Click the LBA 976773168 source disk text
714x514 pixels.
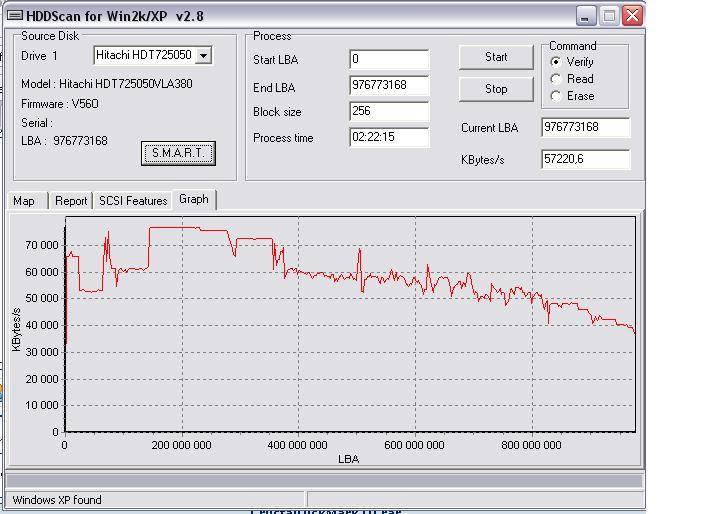pos(64,141)
